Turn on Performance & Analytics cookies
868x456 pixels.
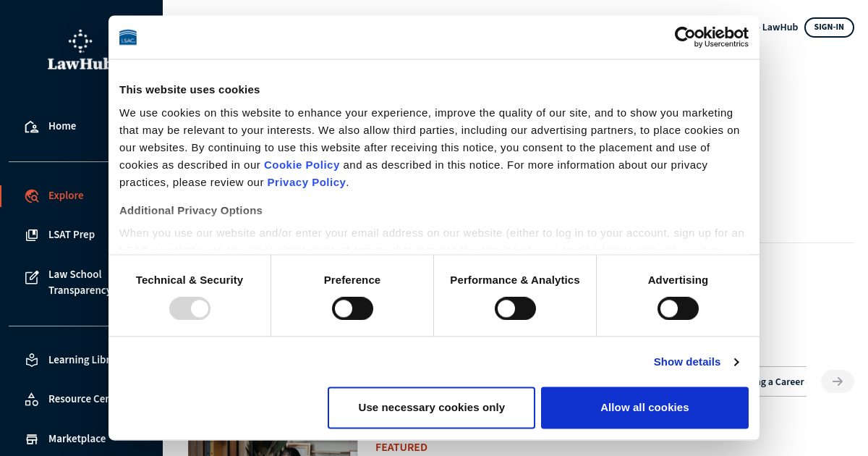pyautogui.click(x=515, y=308)
